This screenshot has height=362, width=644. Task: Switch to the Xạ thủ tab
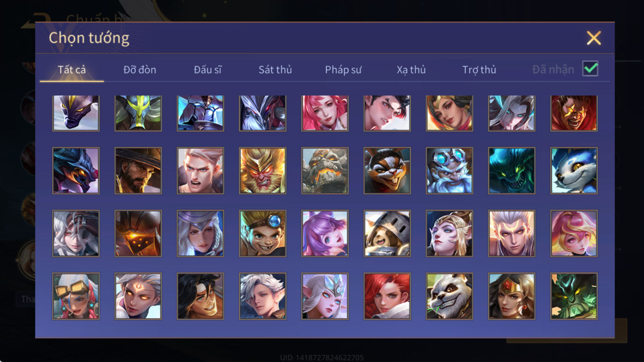(x=411, y=70)
